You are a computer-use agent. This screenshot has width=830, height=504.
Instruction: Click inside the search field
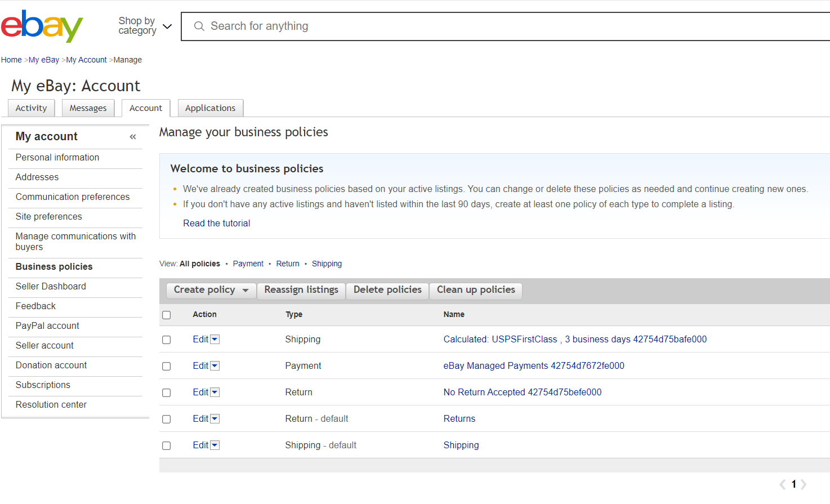[x=394, y=26]
